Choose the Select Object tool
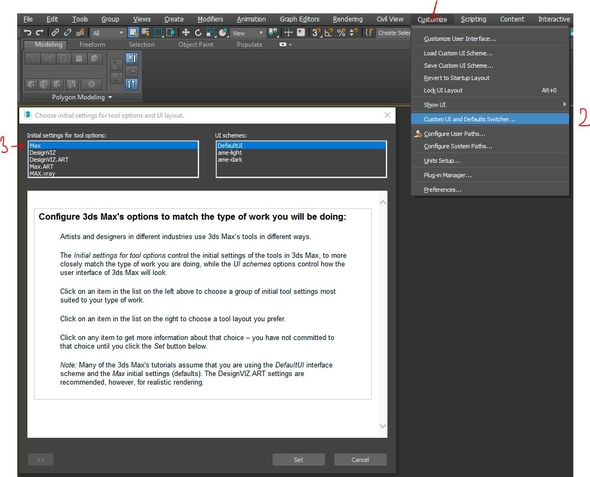Image resolution: width=590 pixels, height=477 pixels. click(133, 33)
